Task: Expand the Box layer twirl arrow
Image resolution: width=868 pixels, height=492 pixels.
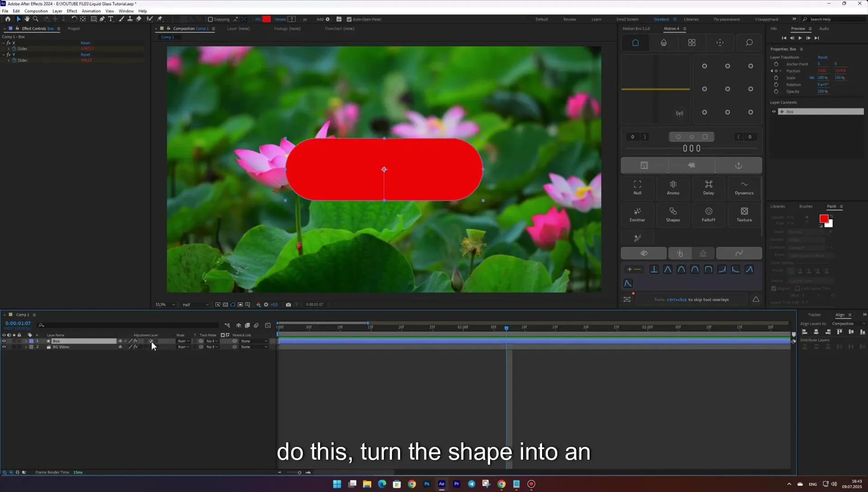Action: [26, 341]
